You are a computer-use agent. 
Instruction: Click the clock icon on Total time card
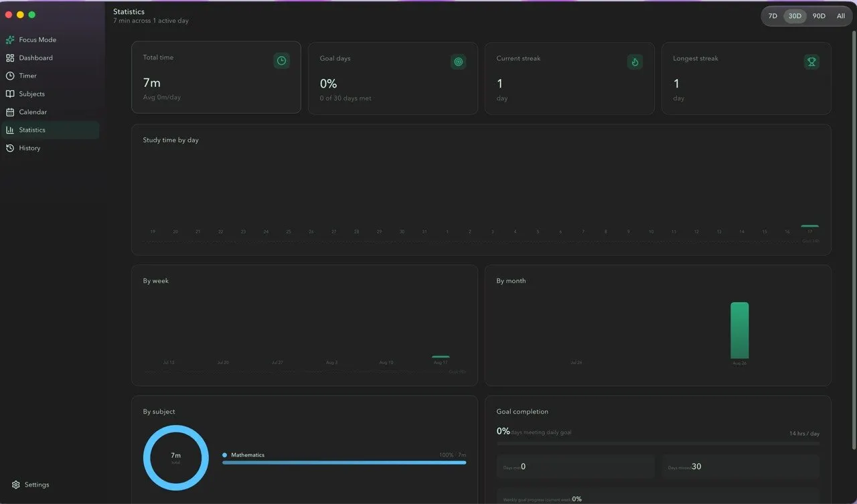click(x=282, y=61)
